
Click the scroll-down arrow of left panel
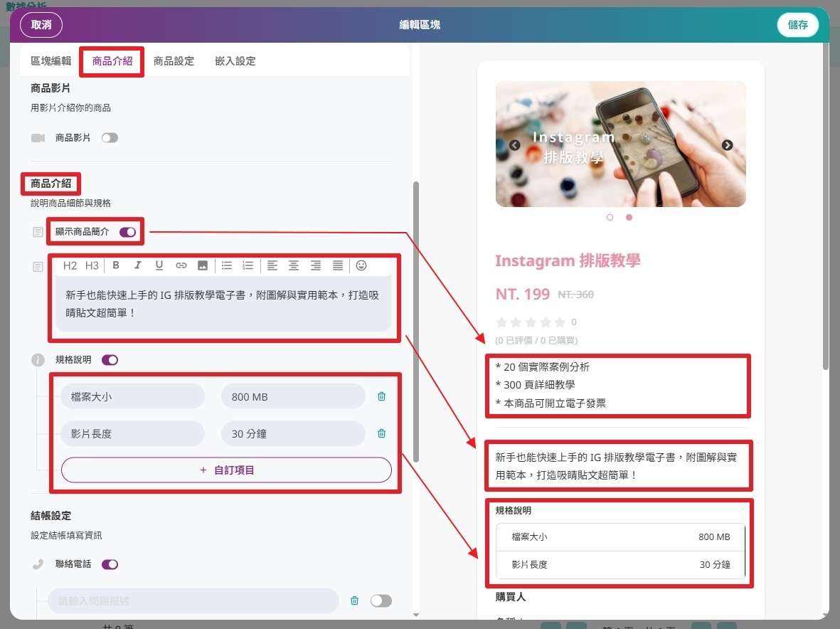click(x=415, y=615)
